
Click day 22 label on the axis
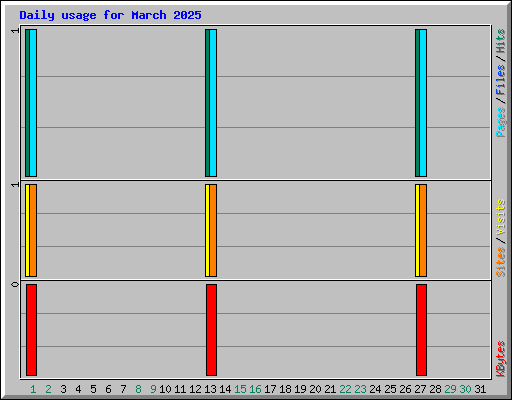click(345, 389)
